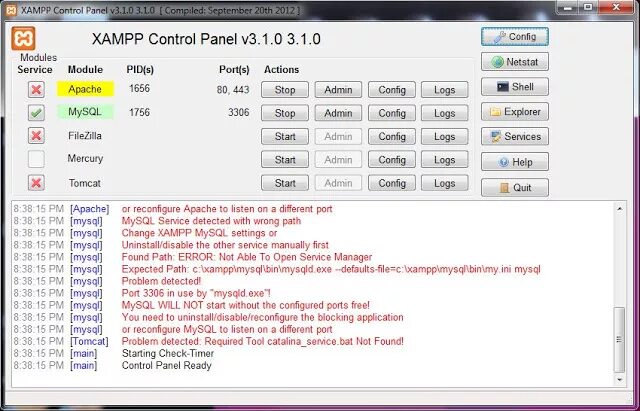Image resolution: width=640 pixels, height=411 pixels.
Task: Open Help with the question icon
Action: click(x=515, y=162)
